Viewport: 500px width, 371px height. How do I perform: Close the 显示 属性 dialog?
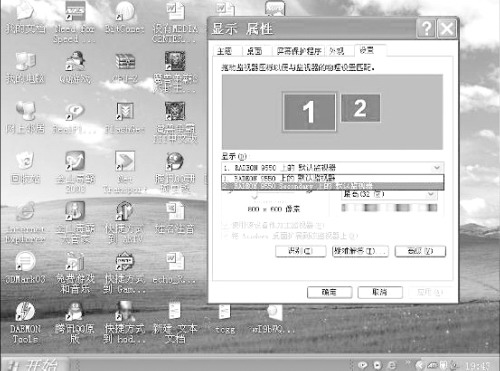[x=447, y=29]
